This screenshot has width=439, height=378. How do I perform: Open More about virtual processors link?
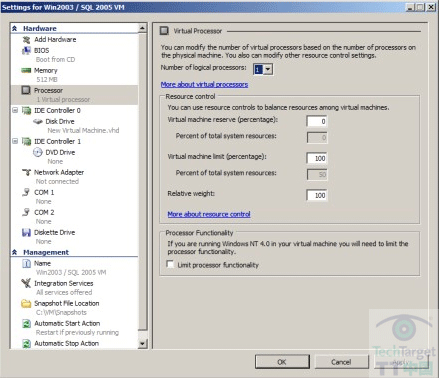click(x=204, y=84)
